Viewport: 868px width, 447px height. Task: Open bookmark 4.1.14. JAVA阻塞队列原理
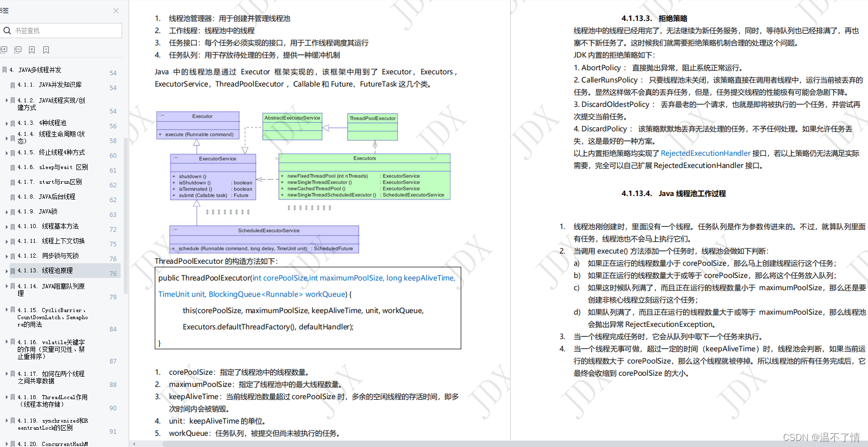click(x=51, y=290)
